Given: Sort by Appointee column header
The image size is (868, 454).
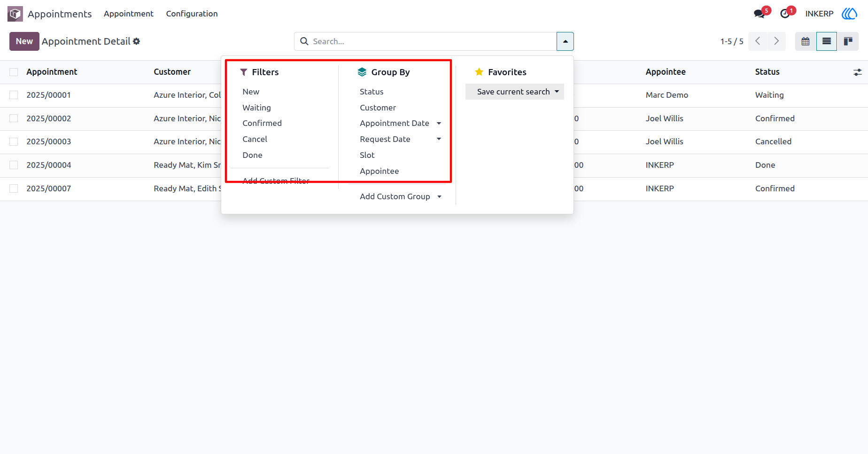Looking at the screenshot, I should [666, 72].
